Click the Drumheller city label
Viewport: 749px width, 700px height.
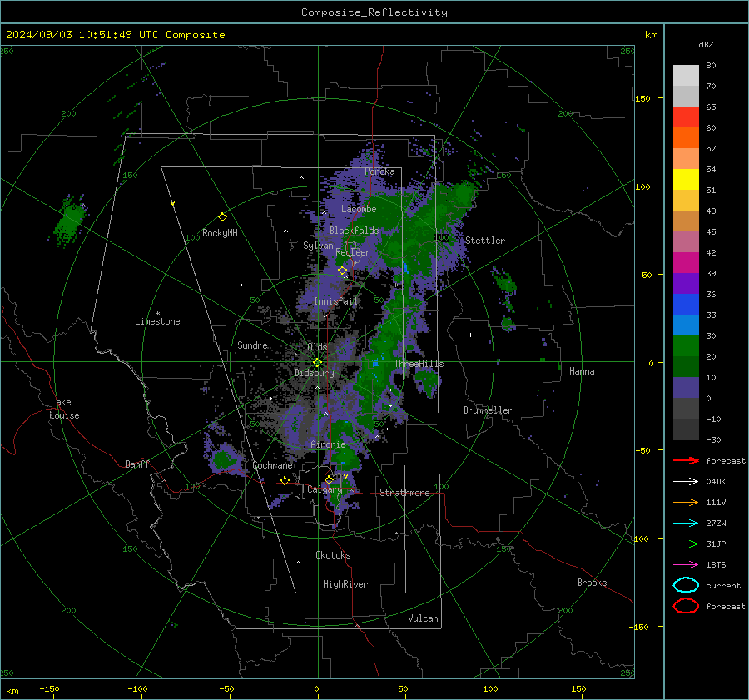488,410
